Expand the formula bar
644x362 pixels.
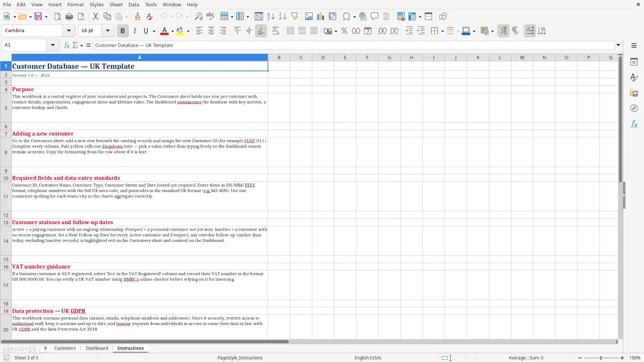[618, 45]
